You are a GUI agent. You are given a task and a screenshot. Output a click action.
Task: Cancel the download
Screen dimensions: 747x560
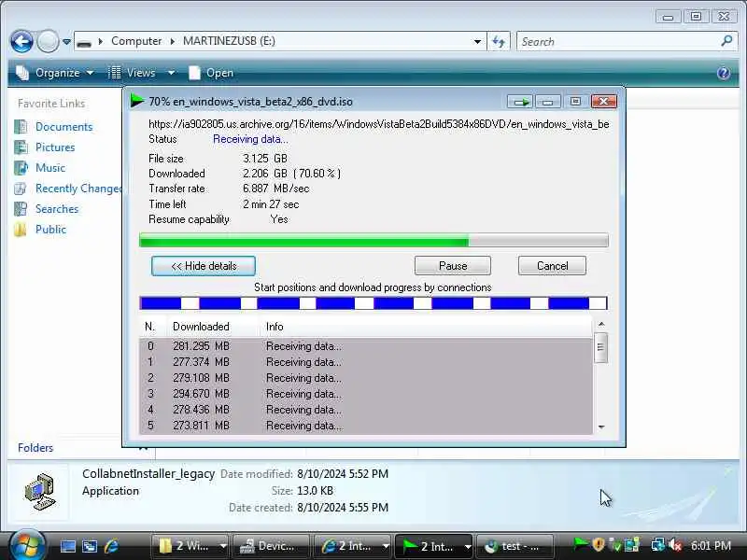point(552,266)
